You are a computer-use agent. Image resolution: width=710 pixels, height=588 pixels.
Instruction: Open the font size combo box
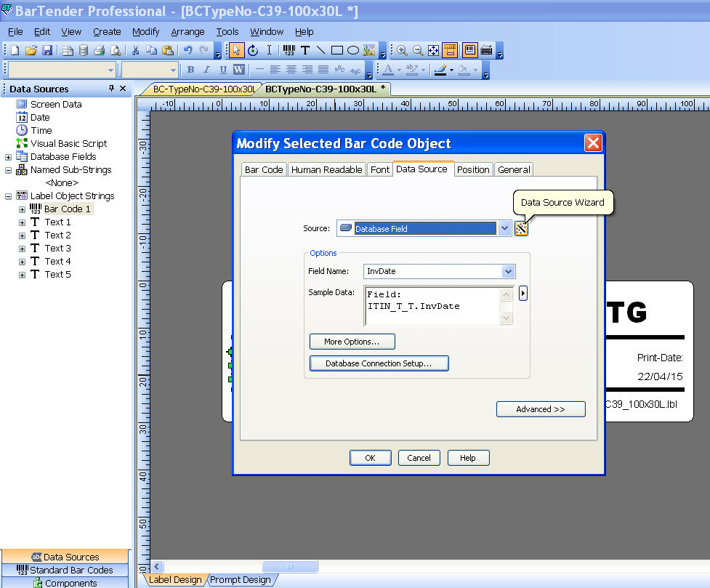coord(150,71)
